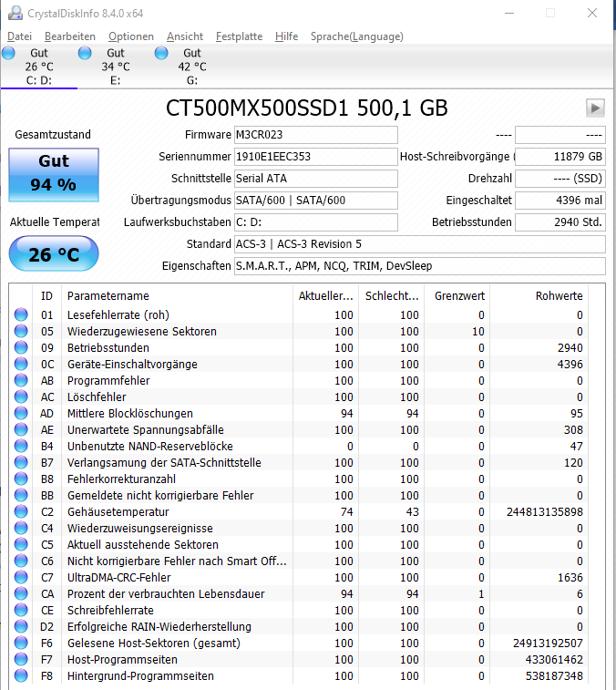Image resolution: width=616 pixels, height=690 pixels.
Task: Click the Betriebsstunden 2940 Std. value
Action: point(560,222)
